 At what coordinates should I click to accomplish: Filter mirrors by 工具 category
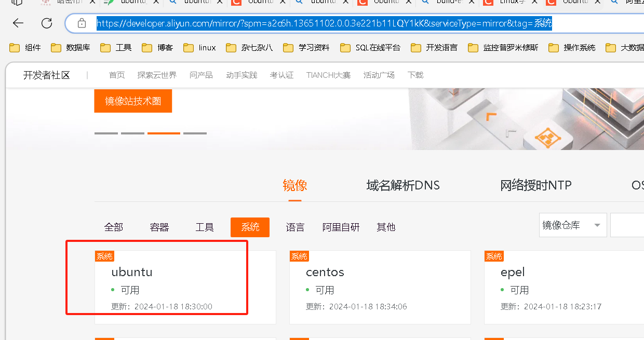pos(205,227)
